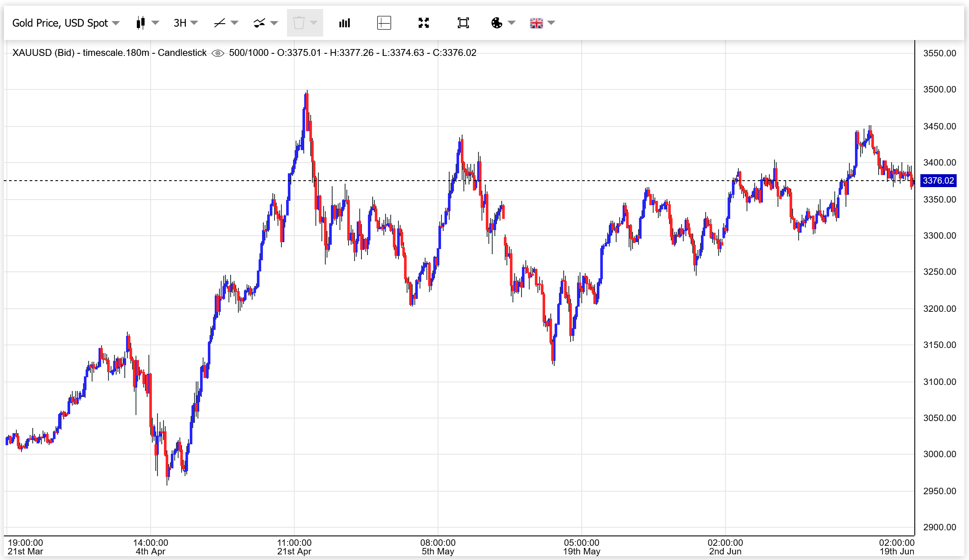This screenshot has width=969, height=560.
Task: Click the trash delete icon
Action: [x=299, y=23]
